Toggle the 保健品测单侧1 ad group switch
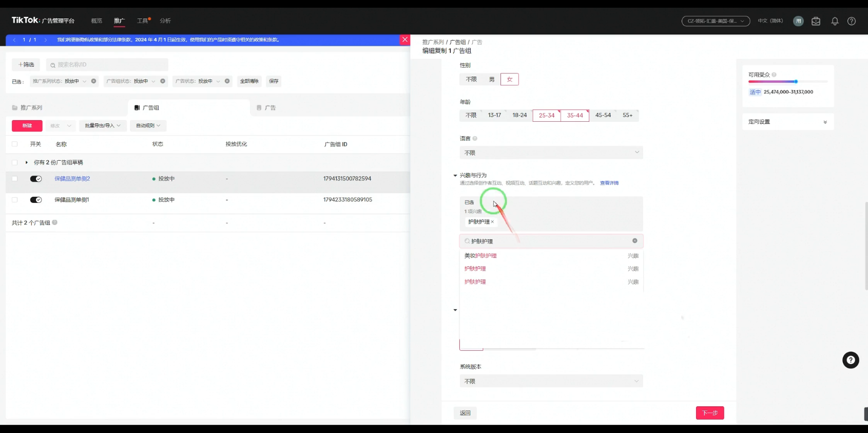The height and width of the screenshot is (433, 868). [36, 200]
